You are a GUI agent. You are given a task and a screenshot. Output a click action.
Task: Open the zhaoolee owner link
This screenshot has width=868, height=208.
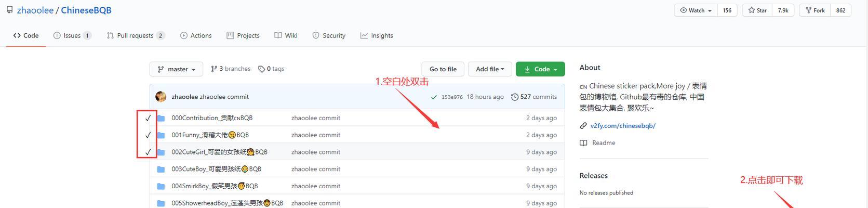click(35, 10)
